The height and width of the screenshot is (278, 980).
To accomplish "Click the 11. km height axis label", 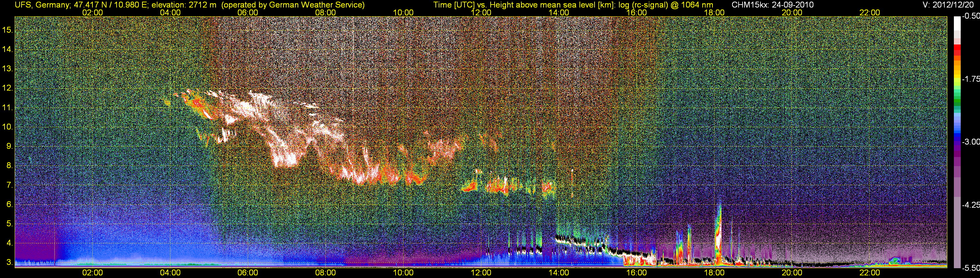I will click(x=8, y=107).
